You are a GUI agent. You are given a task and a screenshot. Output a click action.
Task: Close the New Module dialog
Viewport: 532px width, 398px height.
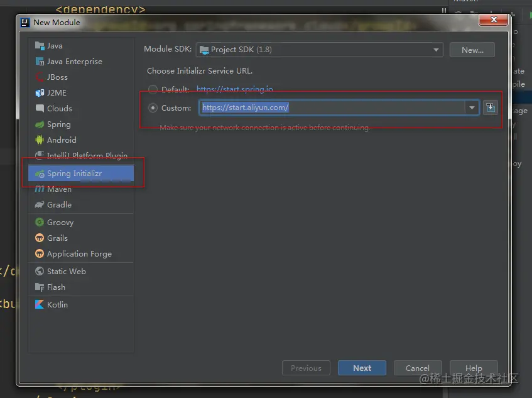pyautogui.click(x=494, y=19)
